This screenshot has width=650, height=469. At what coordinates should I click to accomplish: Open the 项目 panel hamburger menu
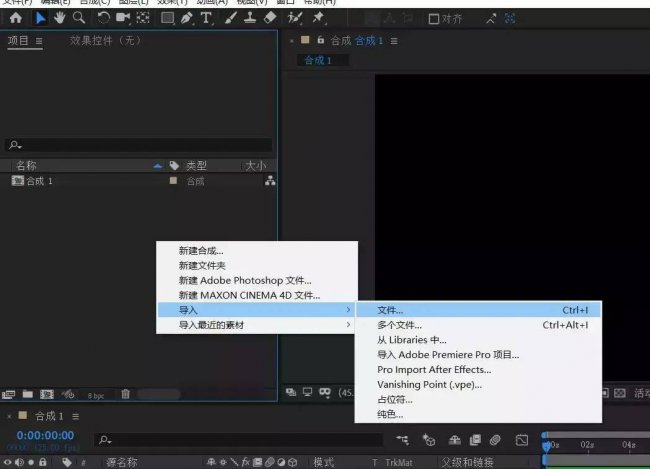[39, 41]
